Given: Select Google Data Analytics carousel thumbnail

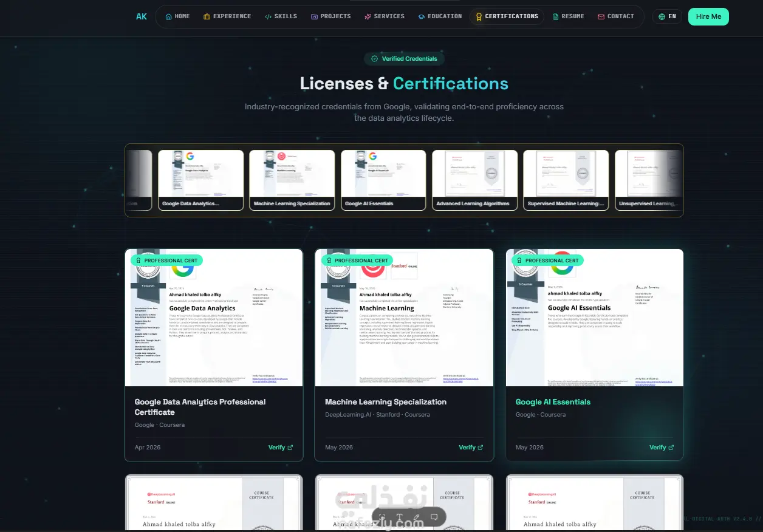Looking at the screenshot, I should click(201, 180).
